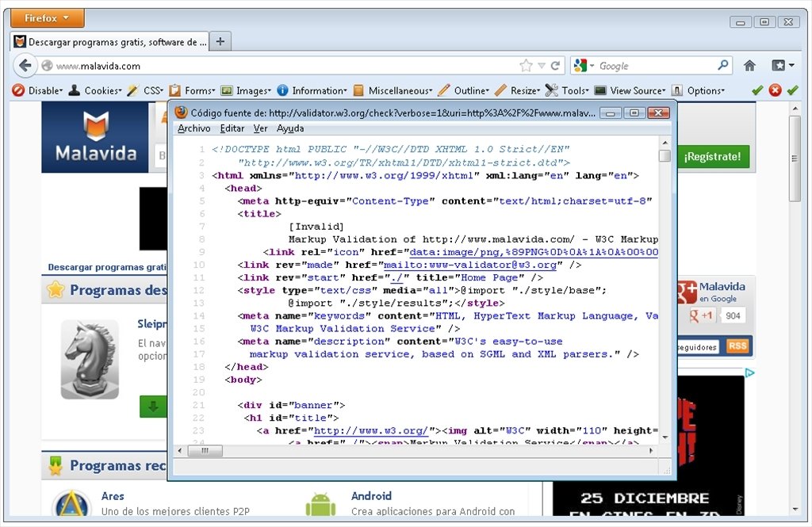Viewport: 812px width, 527px height.
Task: Open a new tab with plus button
Action: [x=220, y=41]
